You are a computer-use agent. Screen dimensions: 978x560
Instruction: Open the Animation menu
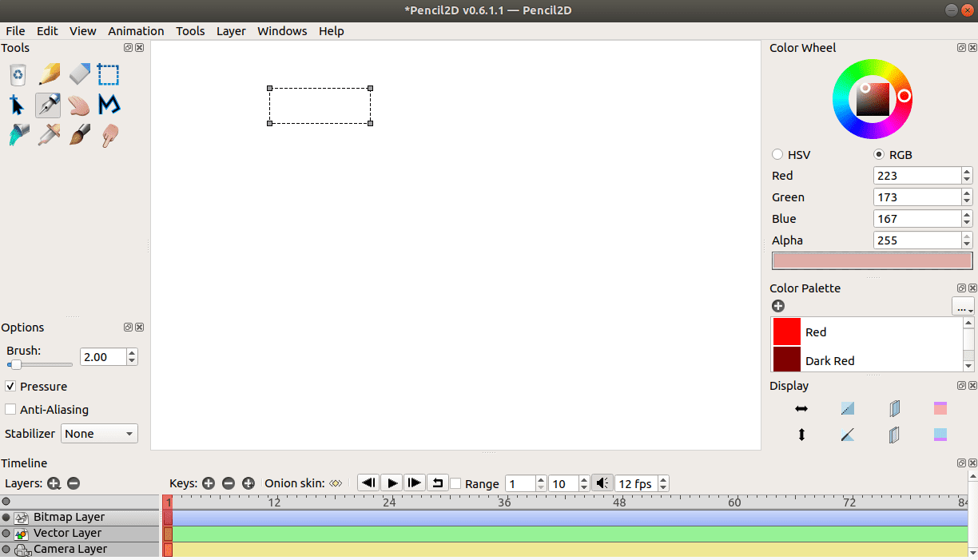point(136,31)
